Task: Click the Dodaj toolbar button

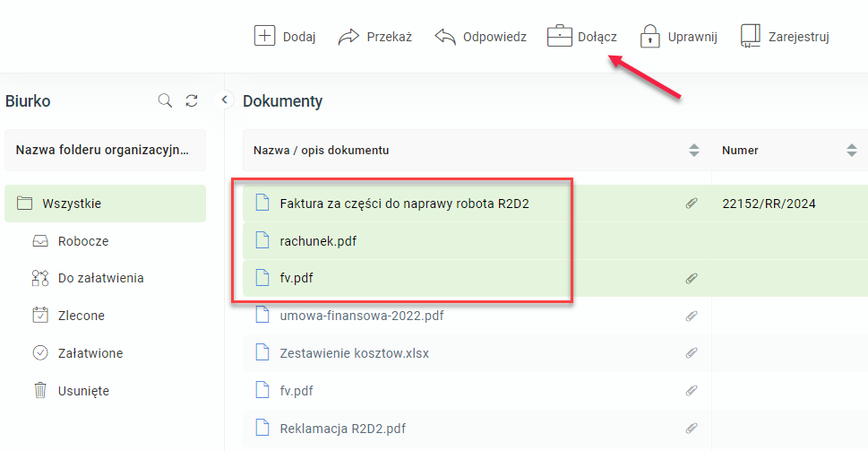Action: 285,37
